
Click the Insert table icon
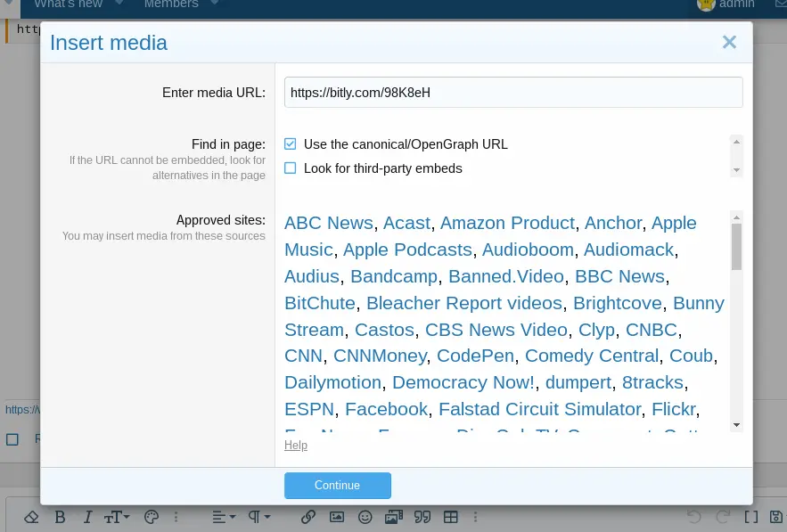[x=451, y=517]
